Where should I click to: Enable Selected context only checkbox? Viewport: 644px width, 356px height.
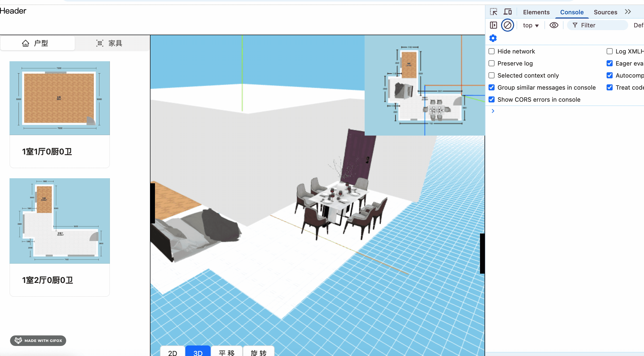pyautogui.click(x=492, y=75)
